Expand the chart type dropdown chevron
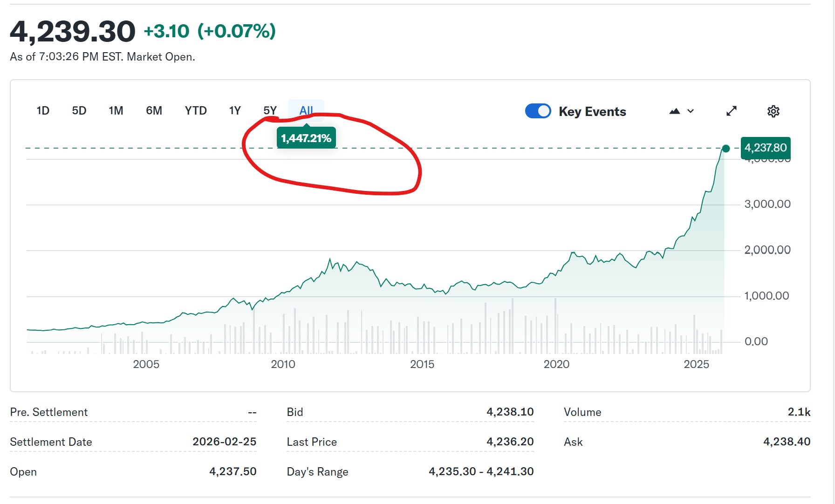Image resolution: width=835 pixels, height=504 pixels. 691,111
